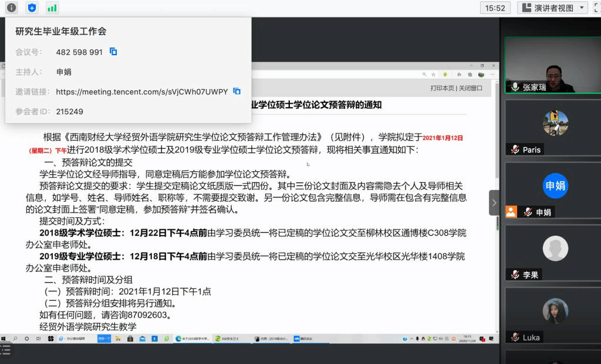Select 张家瑞's video thumbnail
This screenshot has height=364, width=601.
(553, 65)
